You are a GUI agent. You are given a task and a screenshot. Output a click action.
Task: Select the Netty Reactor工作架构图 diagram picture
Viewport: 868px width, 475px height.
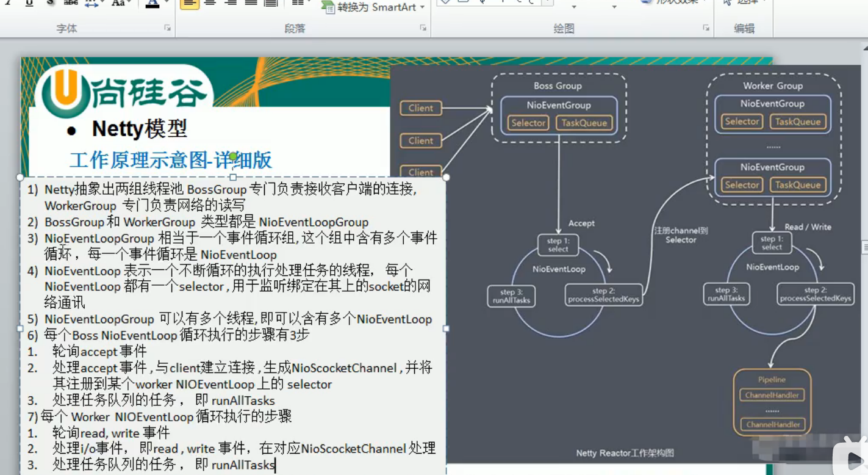coord(625,264)
